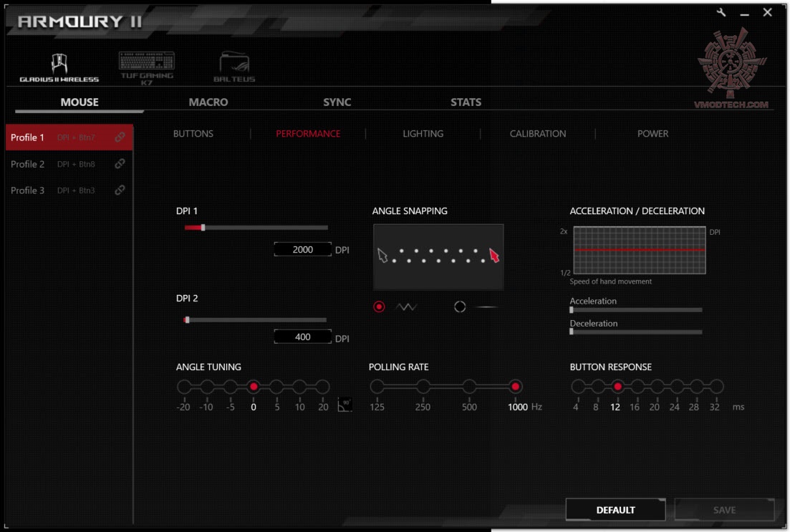Click the DPI 1 value field showing 2000

pos(303,249)
